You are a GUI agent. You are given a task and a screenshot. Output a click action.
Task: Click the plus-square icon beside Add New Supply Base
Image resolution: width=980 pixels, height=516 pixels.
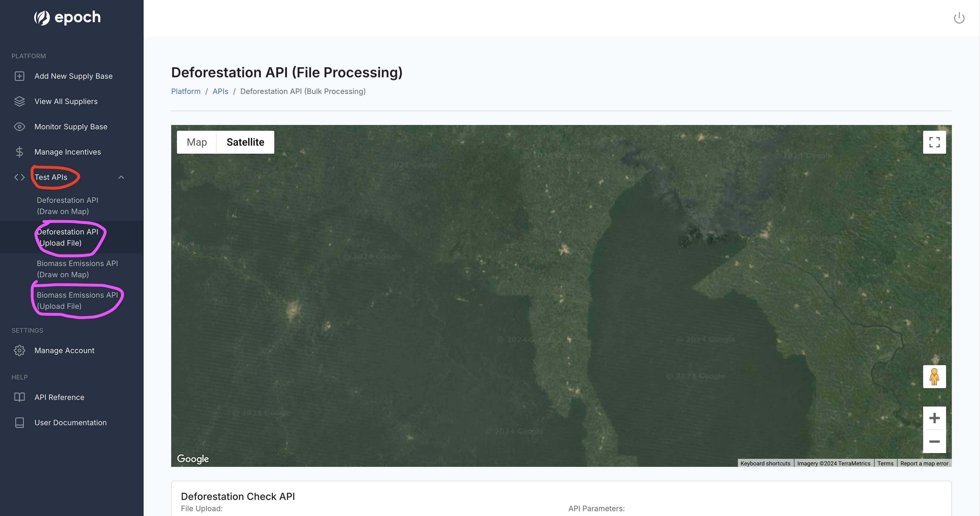pos(20,76)
